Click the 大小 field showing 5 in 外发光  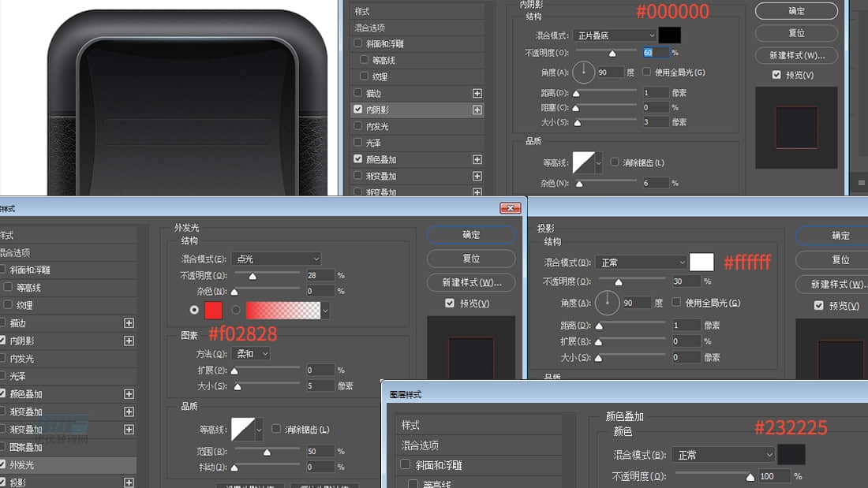pos(320,386)
